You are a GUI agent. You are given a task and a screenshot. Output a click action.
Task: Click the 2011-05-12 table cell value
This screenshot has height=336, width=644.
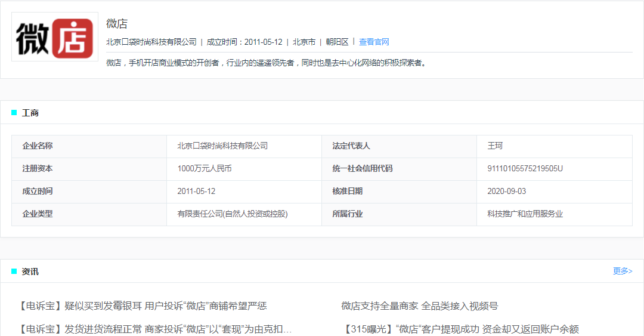pos(244,191)
